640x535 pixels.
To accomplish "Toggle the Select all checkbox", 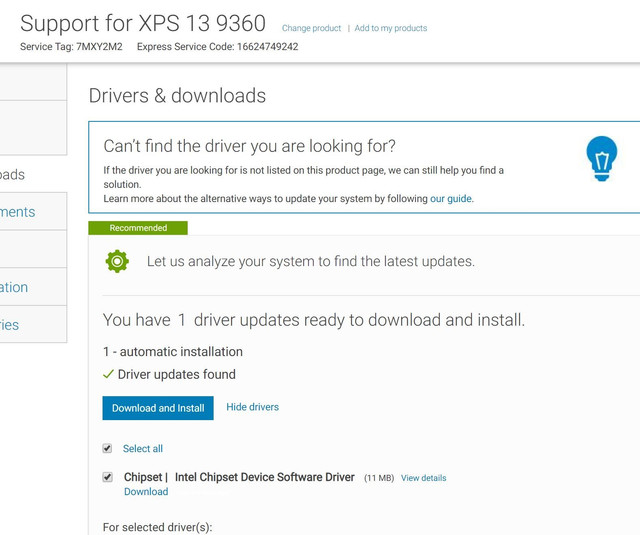I will pyautogui.click(x=107, y=448).
